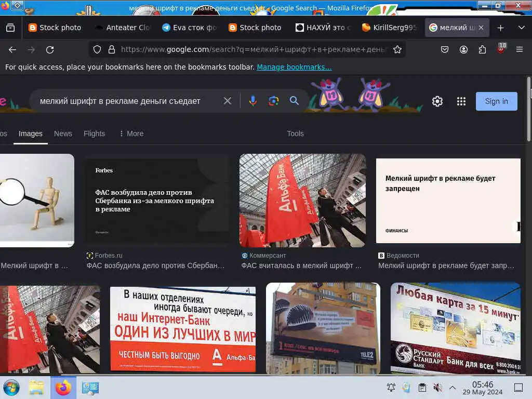Image resolution: width=532 pixels, height=399 pixels.
Task: Click the uBlock extension icon with badge 18
Action: (x=501, y=48)
